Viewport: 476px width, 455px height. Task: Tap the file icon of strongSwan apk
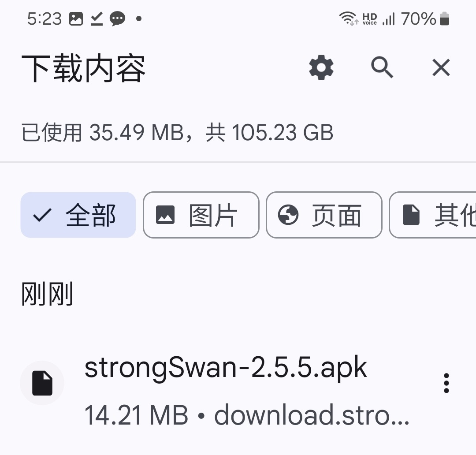(x=42, y=383)
